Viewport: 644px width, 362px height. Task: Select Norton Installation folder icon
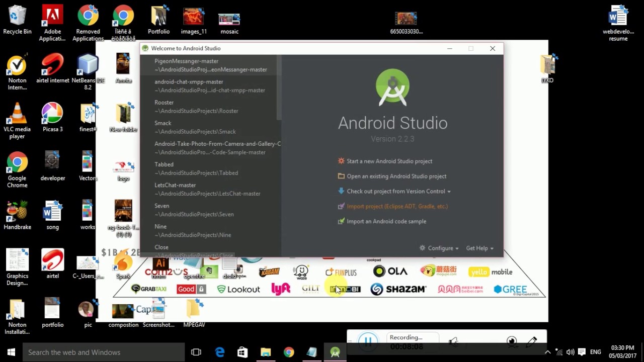[x=17, y=317]
